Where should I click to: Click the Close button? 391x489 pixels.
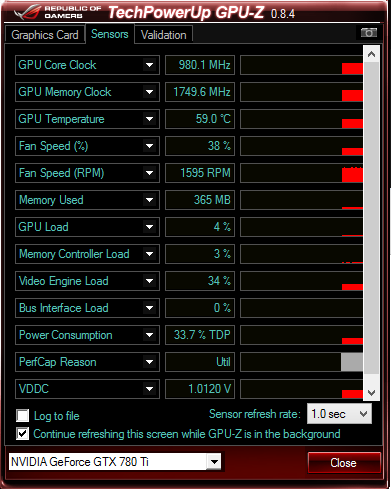(344, 463)
